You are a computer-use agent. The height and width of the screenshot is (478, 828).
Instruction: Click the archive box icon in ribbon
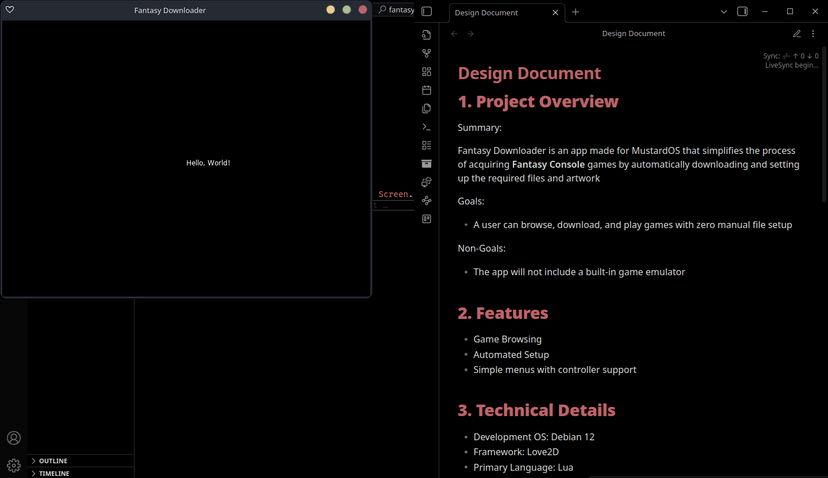coord(426,163)
